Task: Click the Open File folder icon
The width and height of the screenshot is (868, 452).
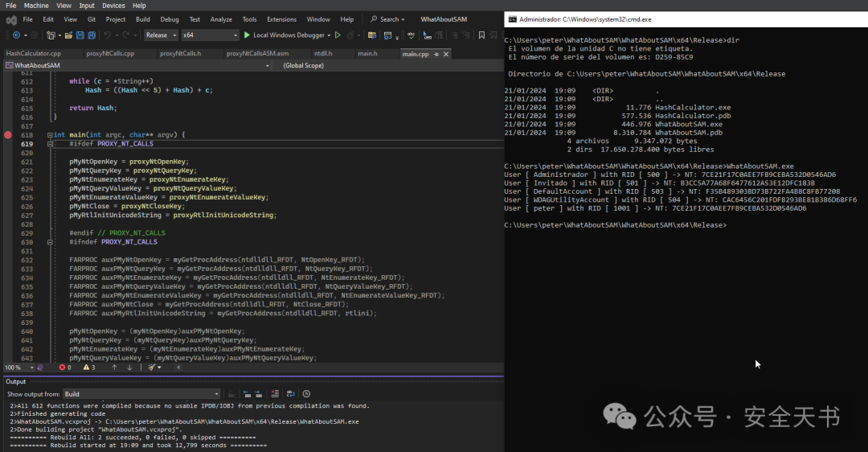Action: coord(68,35)
